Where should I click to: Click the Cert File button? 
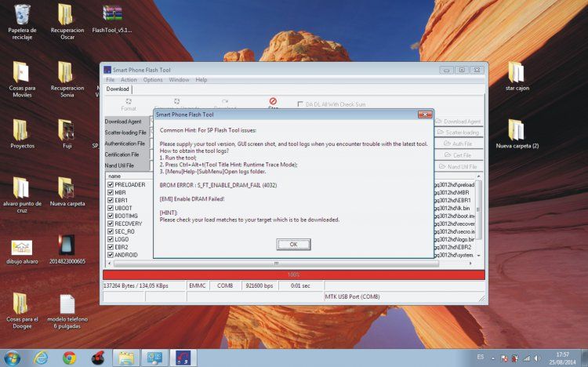tap(459, 155)
